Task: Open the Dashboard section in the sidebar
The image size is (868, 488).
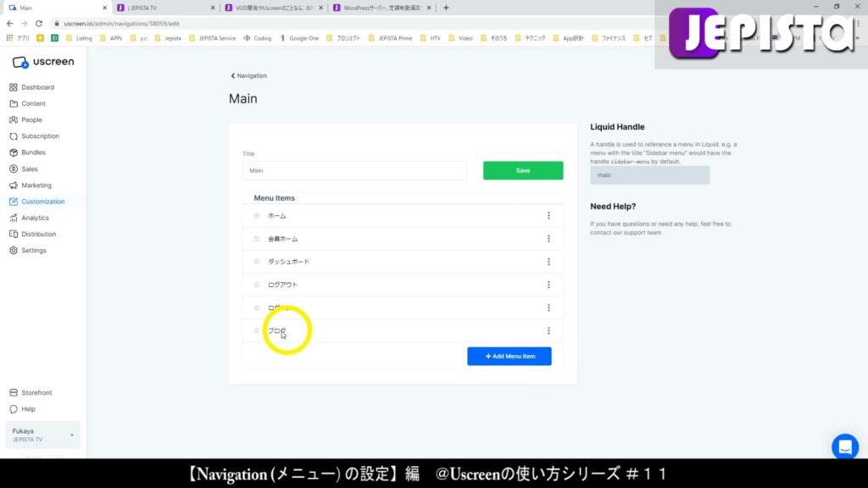Action: 37,86
